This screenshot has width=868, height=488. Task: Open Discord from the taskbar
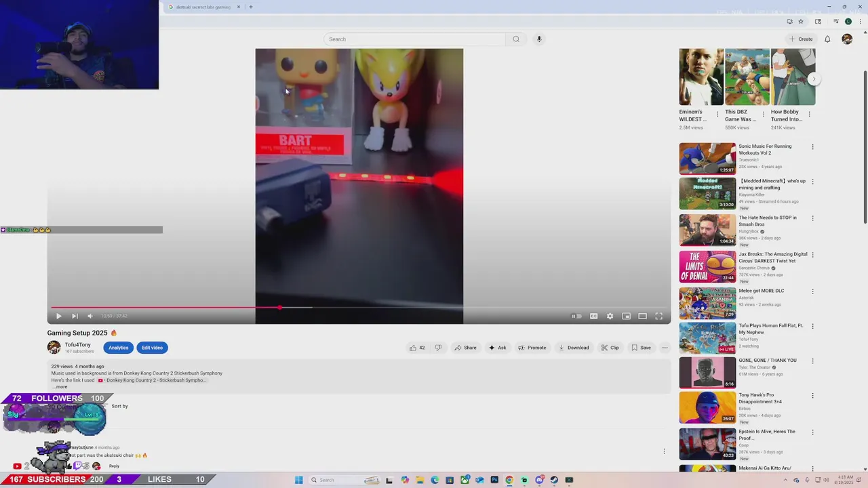pos(539,480)
